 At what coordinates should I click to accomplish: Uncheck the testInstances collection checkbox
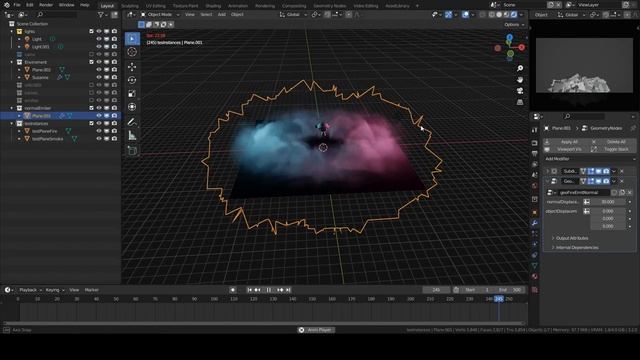click(x=91, y=123)
